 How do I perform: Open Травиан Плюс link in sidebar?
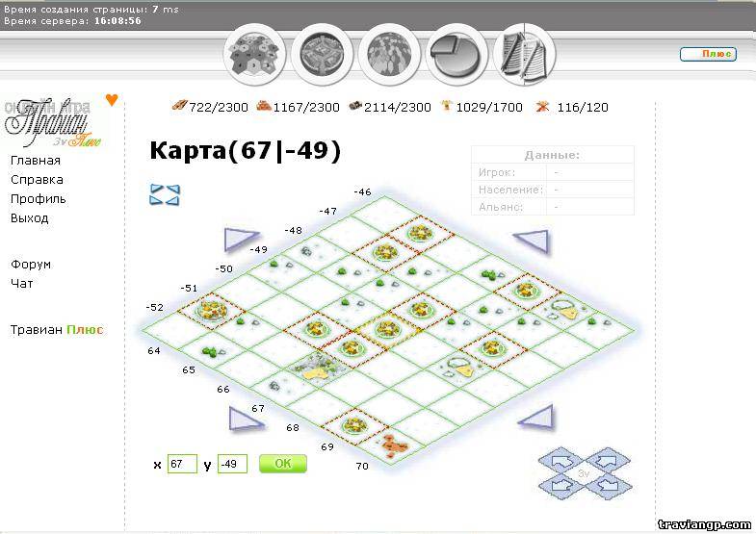click(57, 330)
